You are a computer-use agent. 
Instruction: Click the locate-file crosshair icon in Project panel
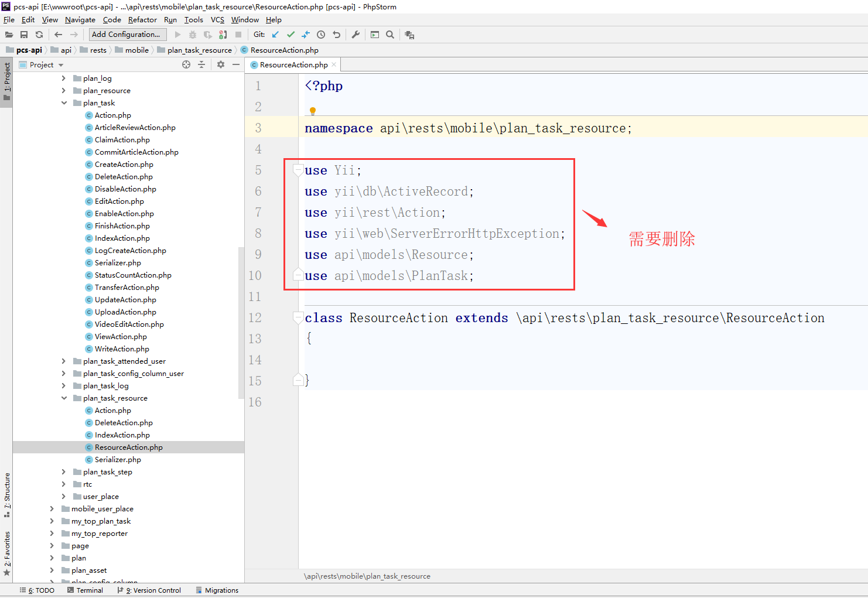tap(186, 64)
